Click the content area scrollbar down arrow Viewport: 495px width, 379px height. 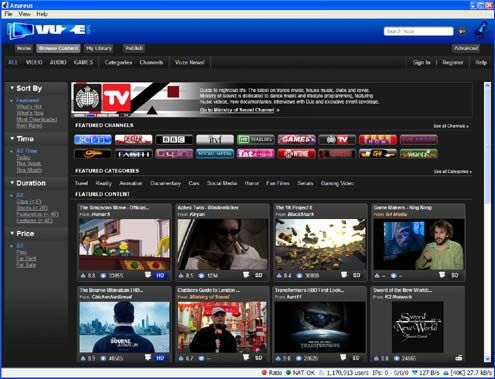point(487,359)
